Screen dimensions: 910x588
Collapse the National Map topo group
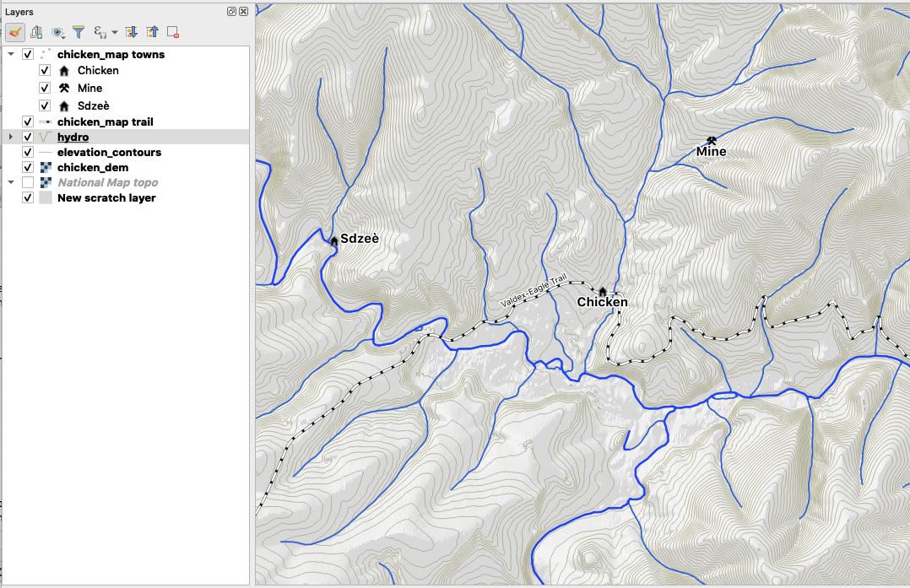(11, 182)
